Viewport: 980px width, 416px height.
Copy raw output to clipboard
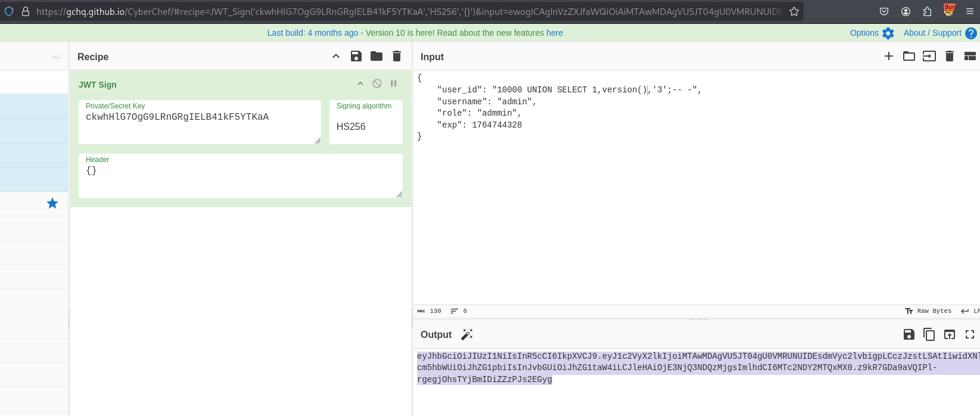929,334
